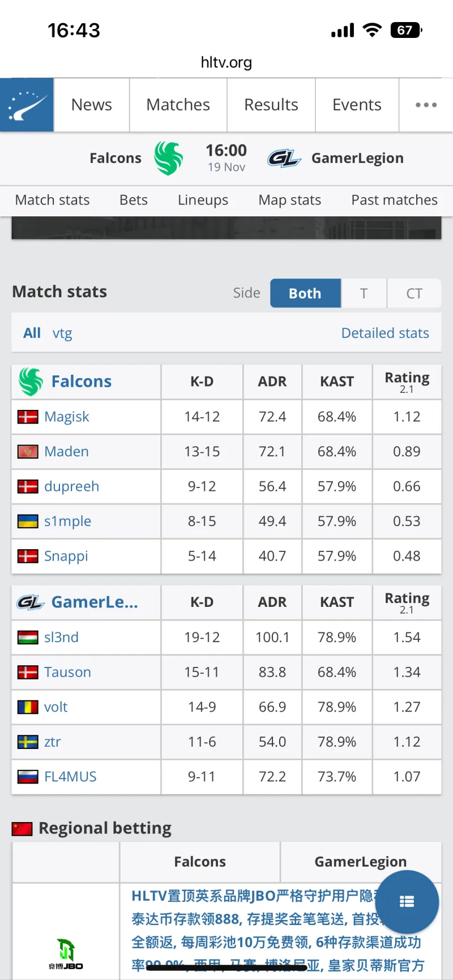Tap the floating list menu button
This screenshot has width=453, height=980.
click(407, 901)
